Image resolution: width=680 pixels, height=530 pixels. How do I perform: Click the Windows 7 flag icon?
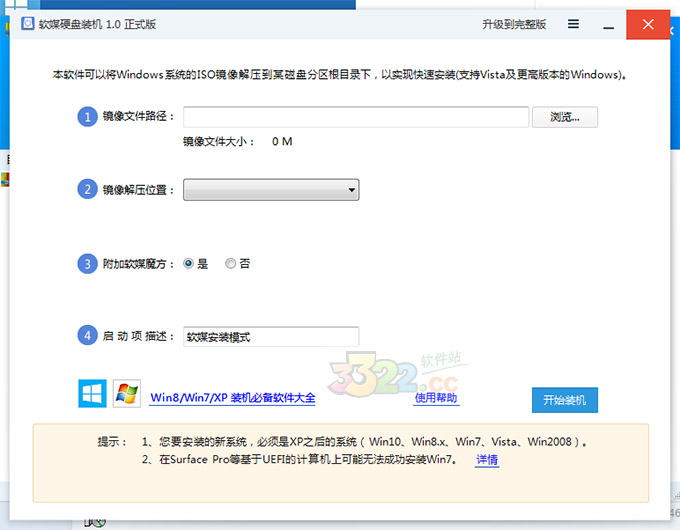click(127, 393)
